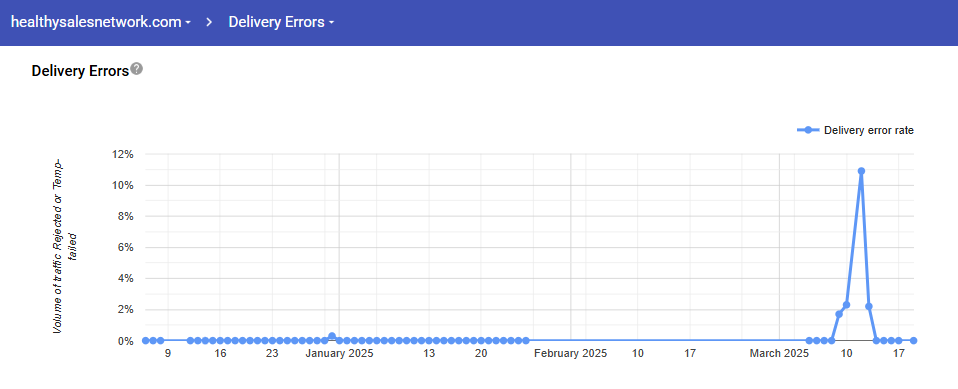This screenshot has height=389, width=958.
Task: Click the Delivery Errors heading text
Action: 80,71
